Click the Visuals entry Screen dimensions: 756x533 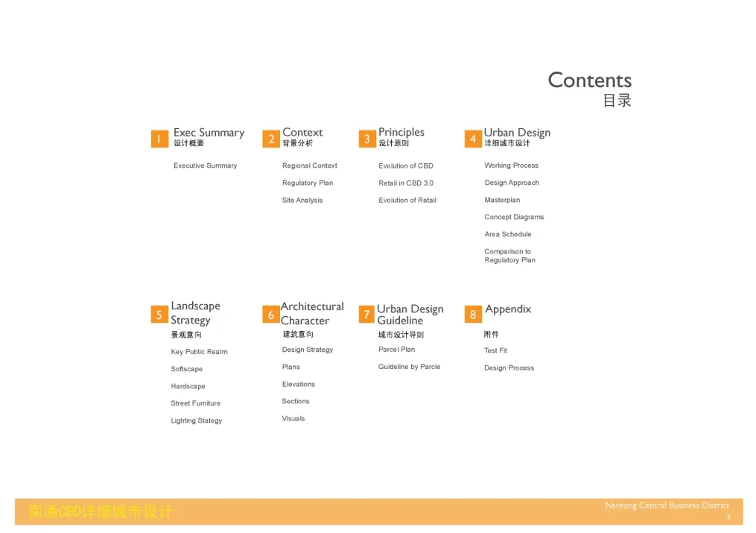(293, 419)
